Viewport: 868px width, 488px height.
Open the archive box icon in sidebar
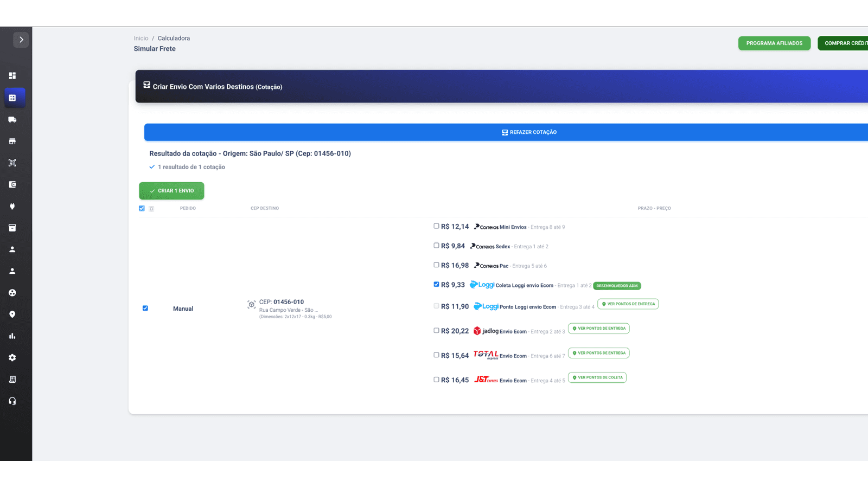12,228
